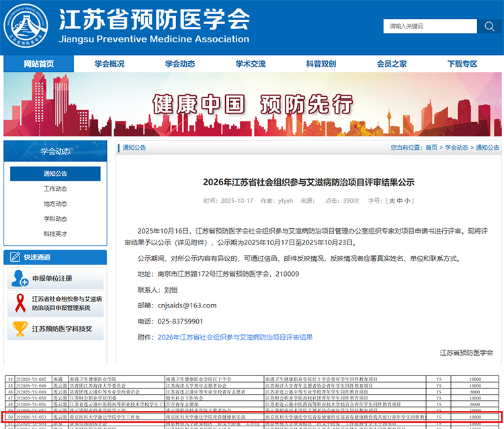This screenshot has height=429, width=504.
Task: Click the 申报单位注册 person icon
Action: coord(19,278)
